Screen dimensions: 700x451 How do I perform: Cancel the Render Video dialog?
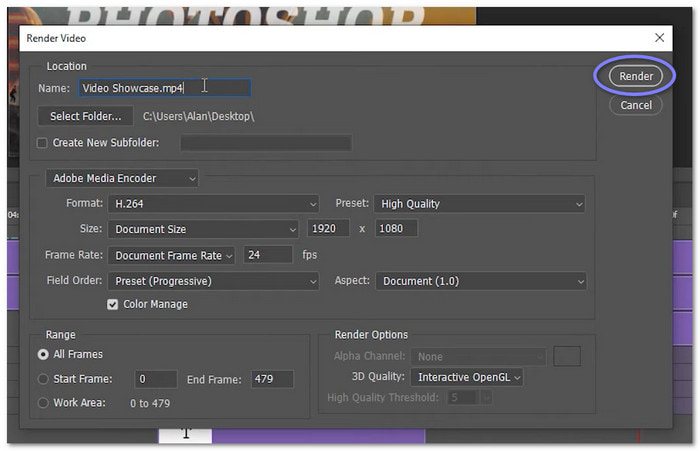[635, 105]
